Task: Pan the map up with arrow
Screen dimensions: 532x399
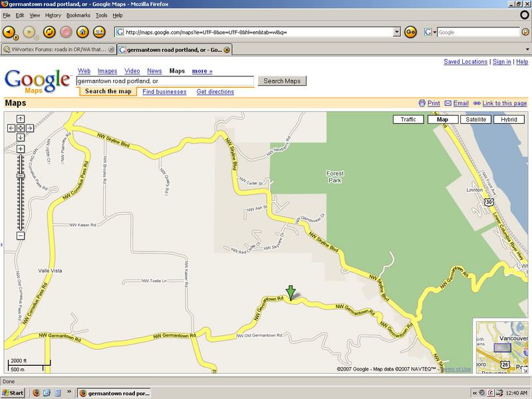Action: (x=21, y=119)
